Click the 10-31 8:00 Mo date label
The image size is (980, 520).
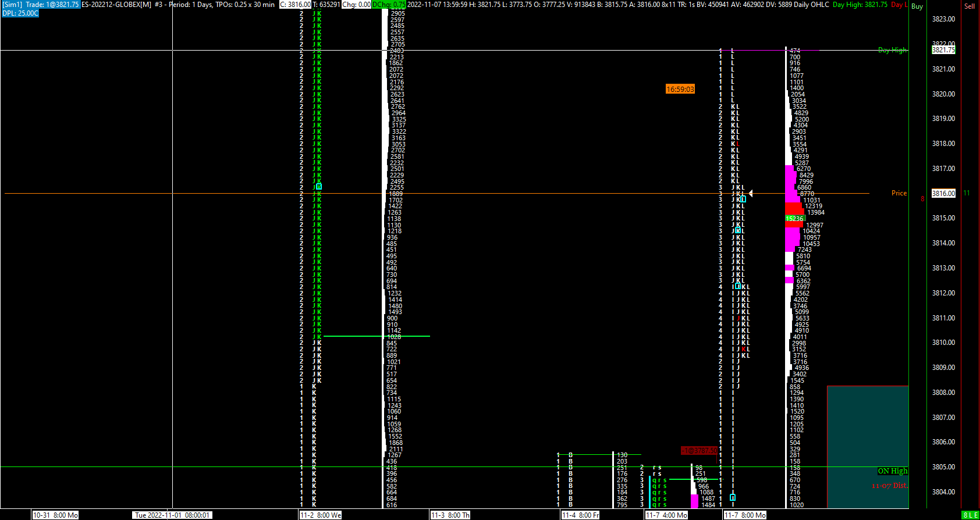55,515
